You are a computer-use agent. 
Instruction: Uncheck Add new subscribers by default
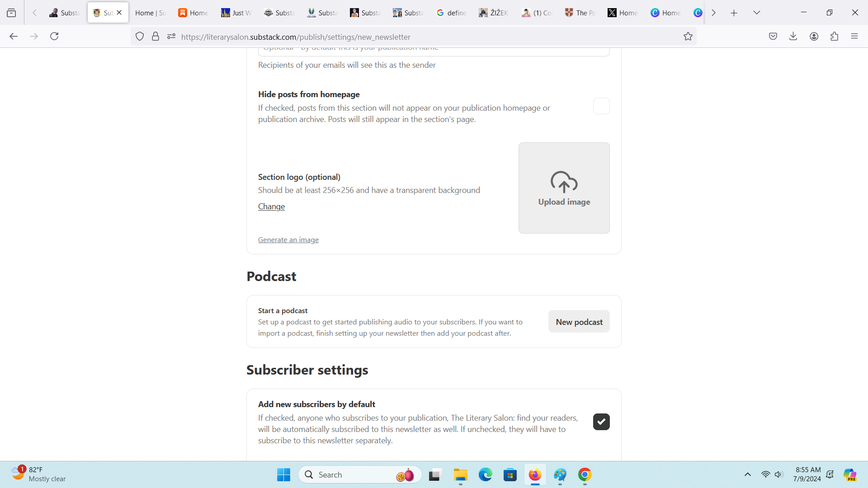pos(601,422)
